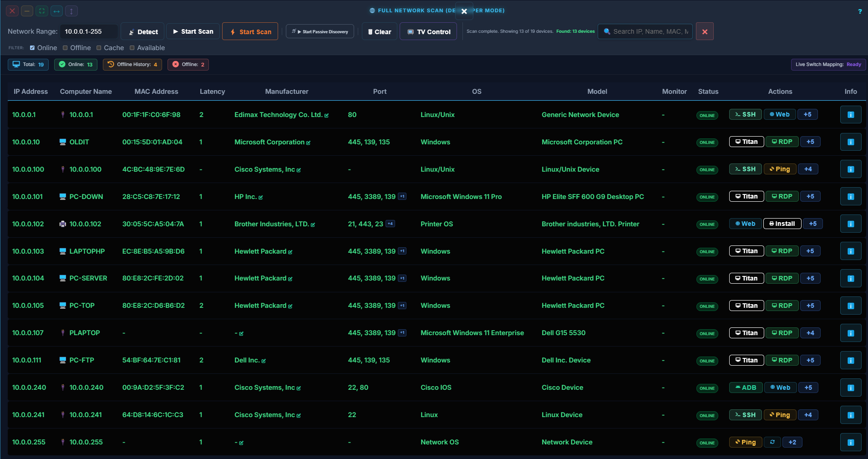The width and height of the screenshot is (868, 459).
Task: Open info for LAPTOPHP
Action: point(850,251)
